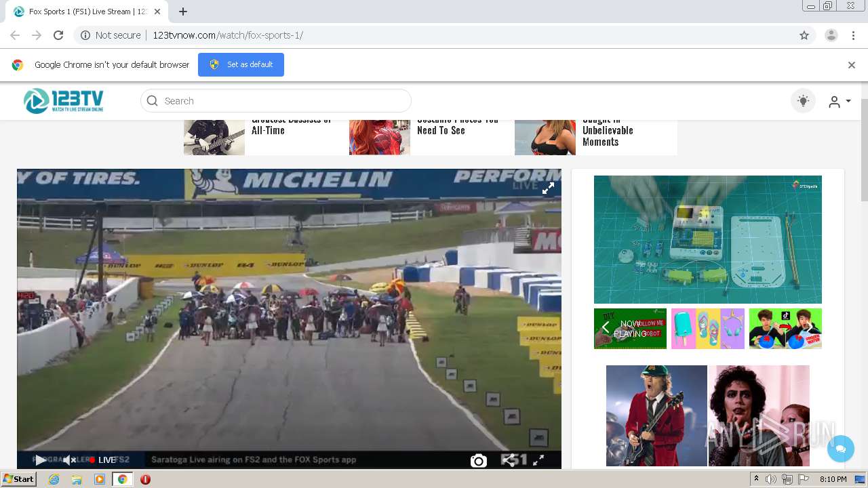Select the Fox Sports 1 tab
The width and height of the screenshot is (868, 488).
87,12
